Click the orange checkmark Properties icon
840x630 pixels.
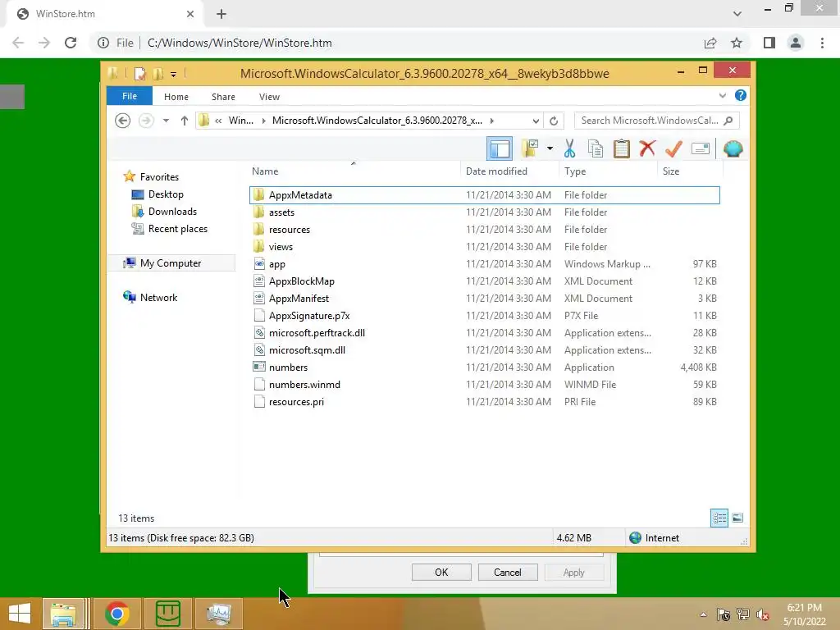click(673, 148)
